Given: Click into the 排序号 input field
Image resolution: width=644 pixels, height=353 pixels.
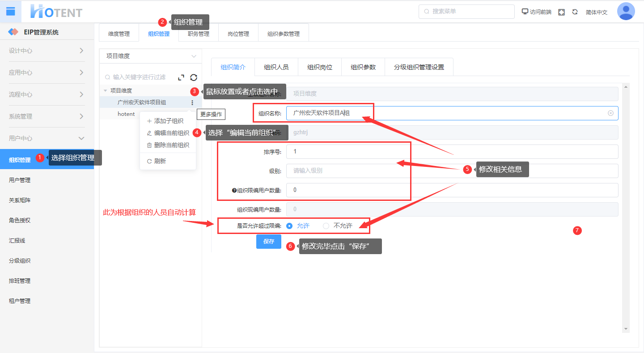Looking at the screenshot, I should pos(452,152).
